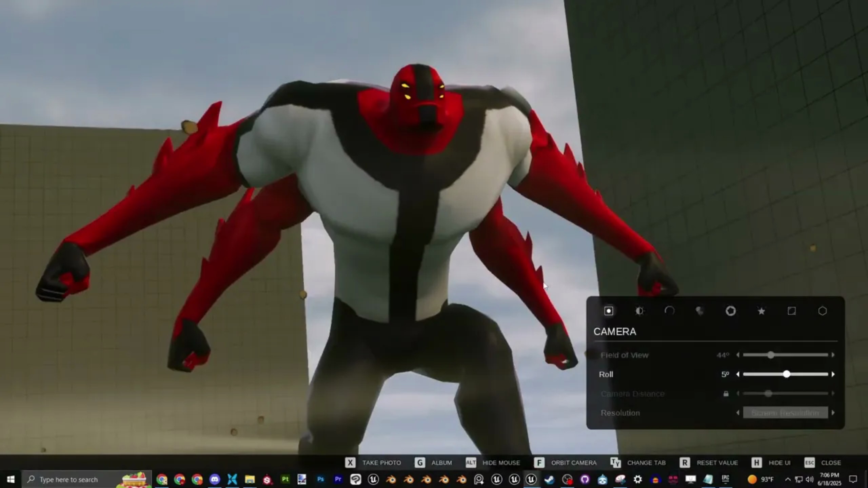
Task: Click the ALT key icon
Action: tap(471, 463)
